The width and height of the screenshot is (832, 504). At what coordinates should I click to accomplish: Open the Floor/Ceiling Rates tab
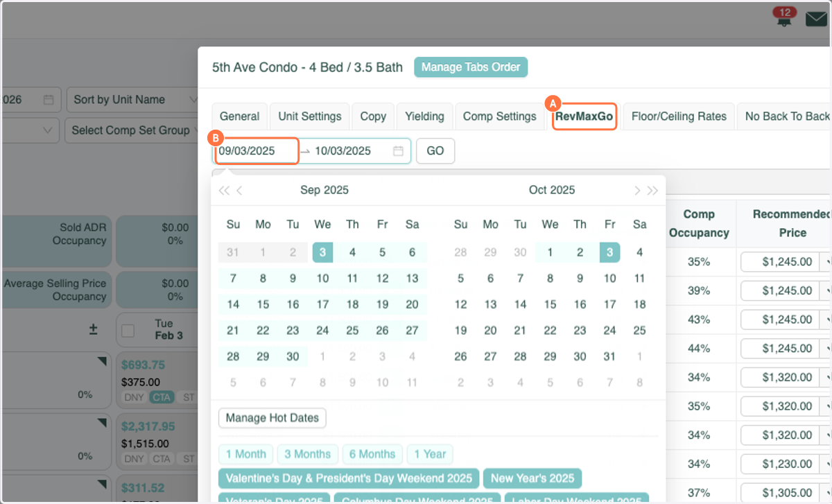click(x=679, y=116)
